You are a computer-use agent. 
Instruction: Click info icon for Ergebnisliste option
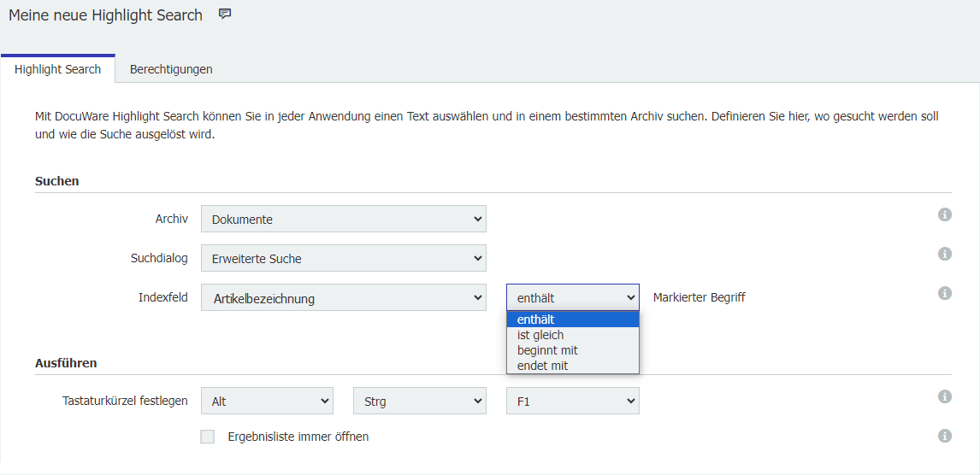point(945,436)
